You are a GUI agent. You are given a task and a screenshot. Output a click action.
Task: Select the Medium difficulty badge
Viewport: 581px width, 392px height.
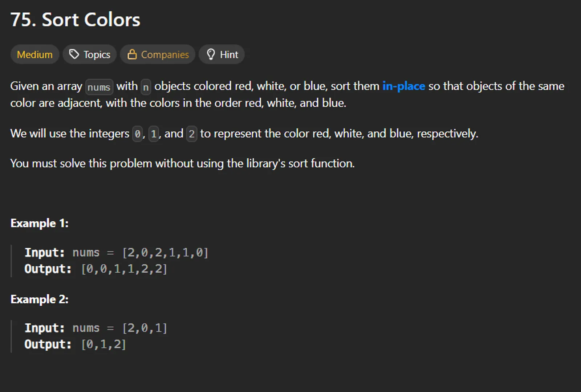point(35,54)
